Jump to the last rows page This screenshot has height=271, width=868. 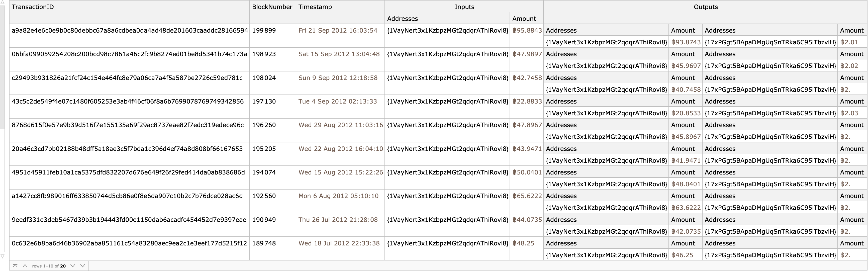click(x=82, y=265)
